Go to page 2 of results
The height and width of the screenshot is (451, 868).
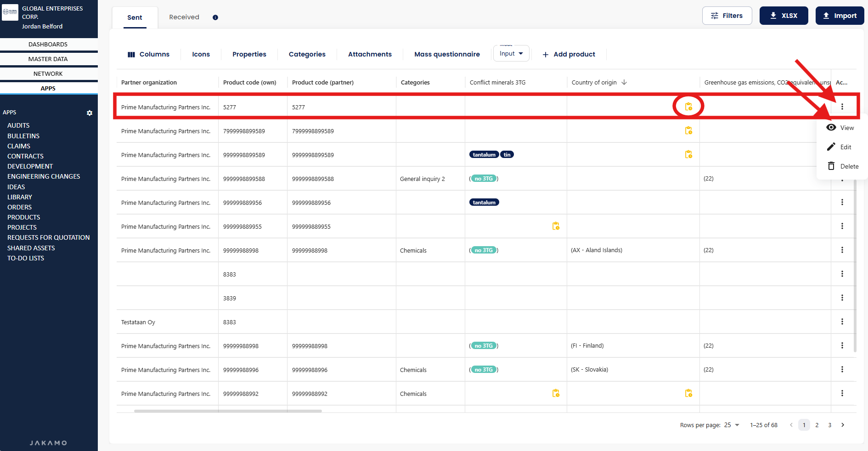coord(817,425)
